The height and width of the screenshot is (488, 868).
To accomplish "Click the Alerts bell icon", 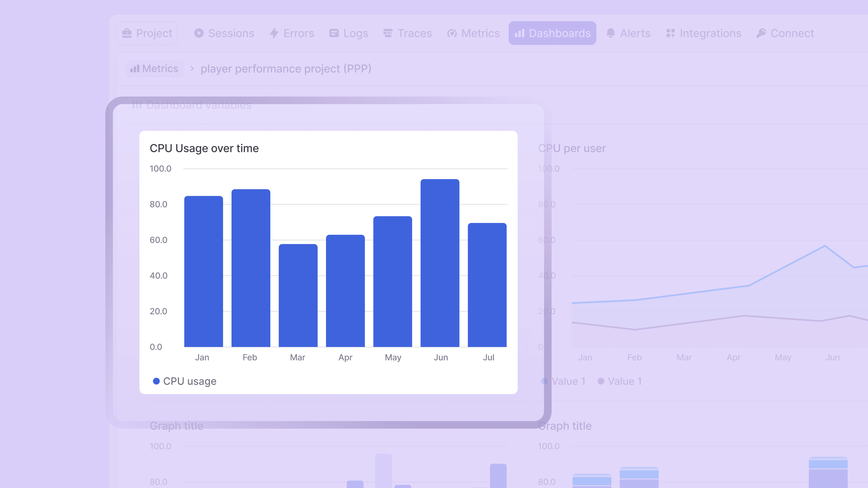I will click(611, 33).
